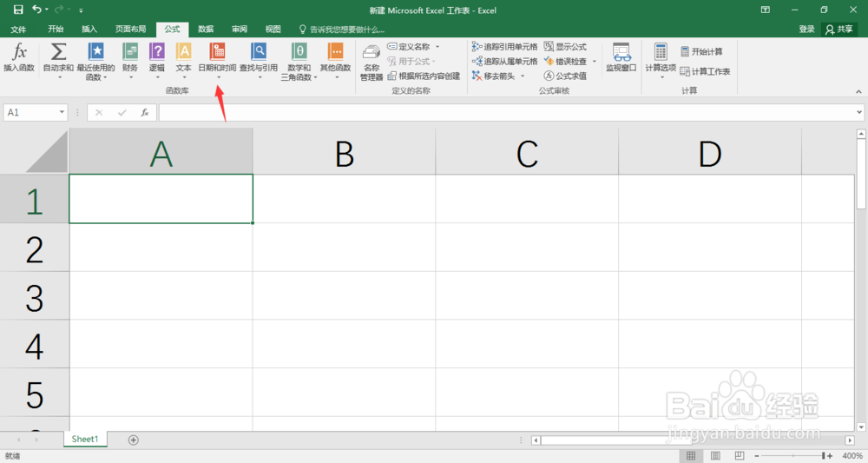868x463 pixels.
Task: Click Trace Precedents (追踪引用单元格)
Action: [504, 47]
